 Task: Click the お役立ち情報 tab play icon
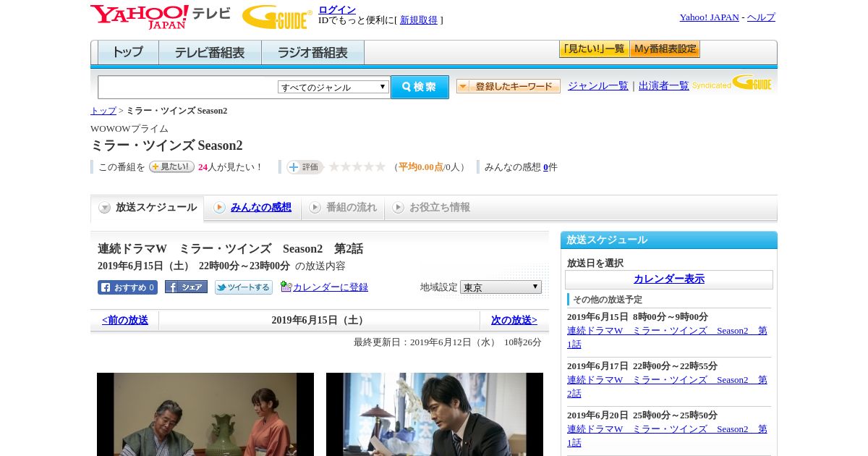399,208
